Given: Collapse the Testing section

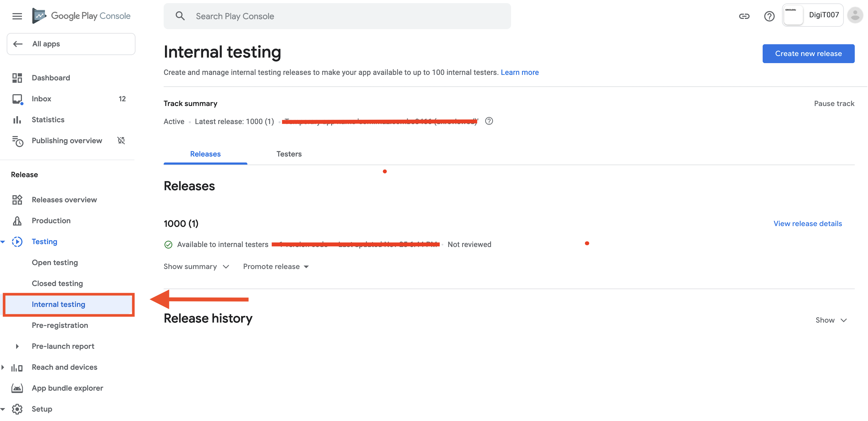Looking at the screenshot, I should 3,242.
